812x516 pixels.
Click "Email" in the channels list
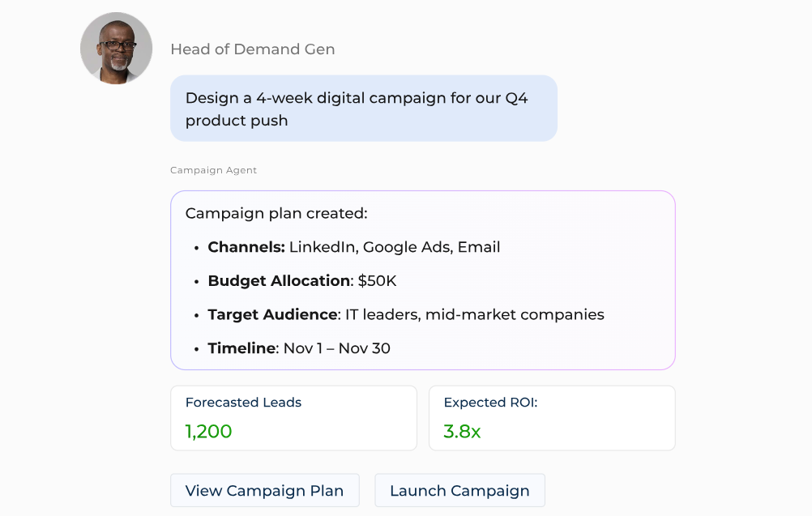(x=479, y=247)
